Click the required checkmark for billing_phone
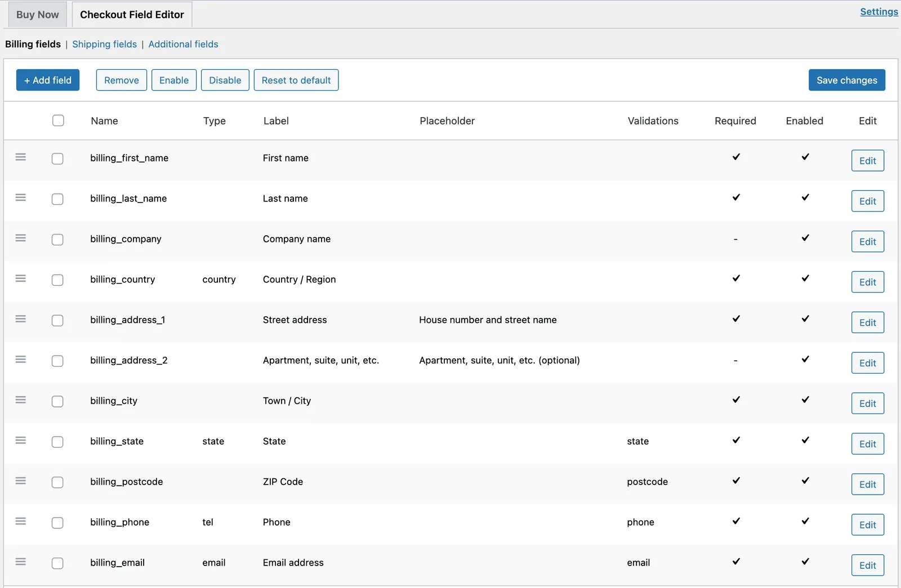 [736, 521]
